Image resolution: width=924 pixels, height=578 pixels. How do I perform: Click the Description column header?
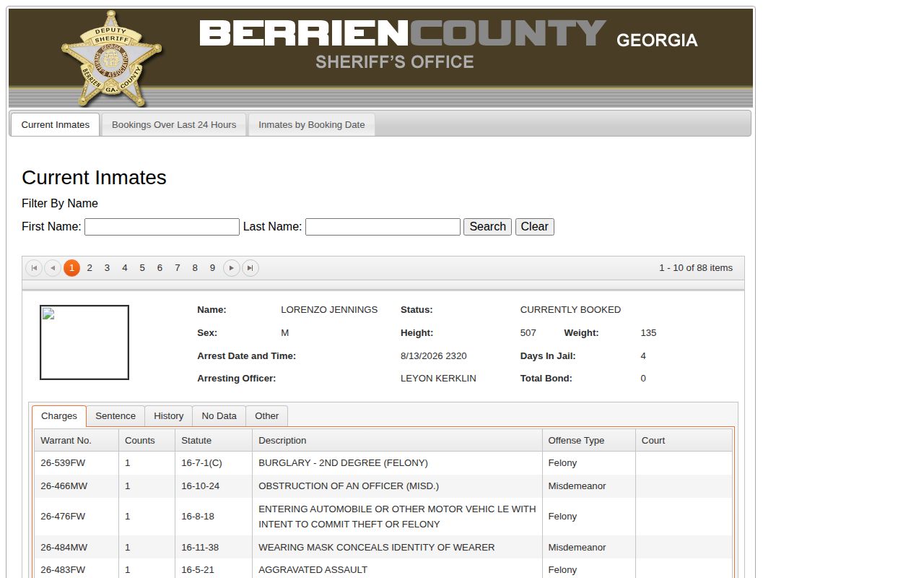tap(398, 441)
